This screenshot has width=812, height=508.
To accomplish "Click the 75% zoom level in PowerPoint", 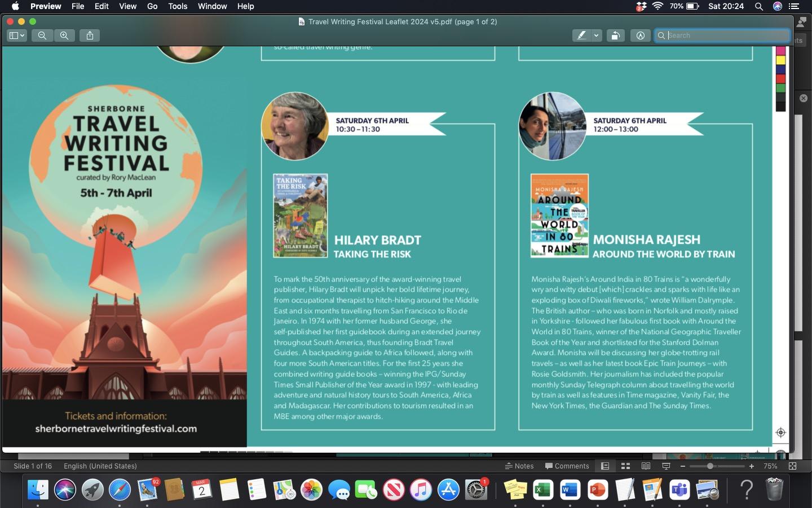I will [x=770, y=466].
